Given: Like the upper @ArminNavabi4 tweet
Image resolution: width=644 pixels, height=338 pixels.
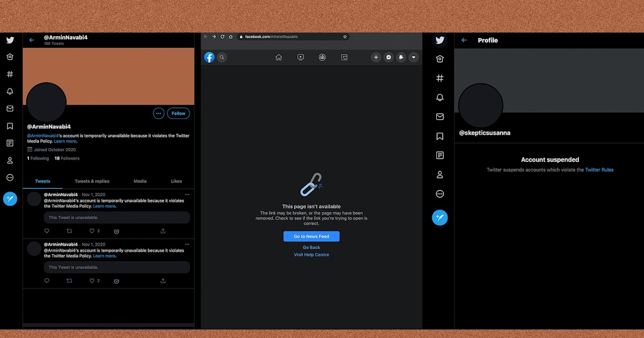Looking at the screenshot, I should tap(92, 231).
